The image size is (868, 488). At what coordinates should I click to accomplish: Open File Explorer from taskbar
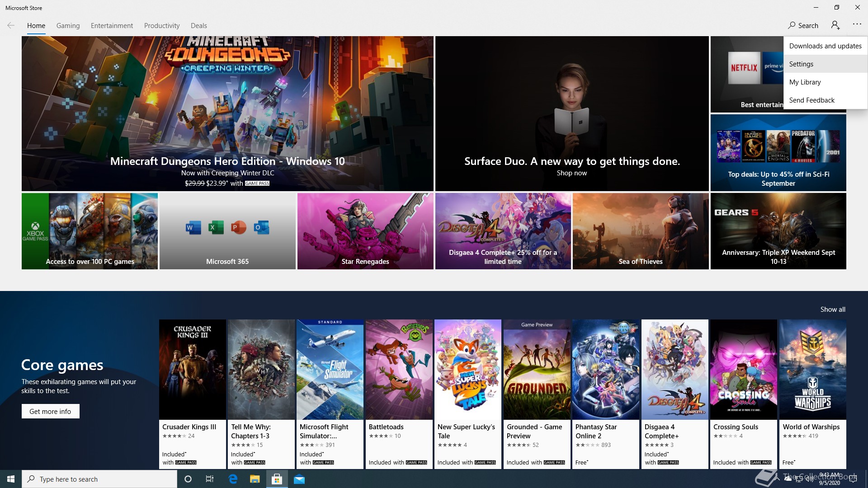[x=255, y=479]
